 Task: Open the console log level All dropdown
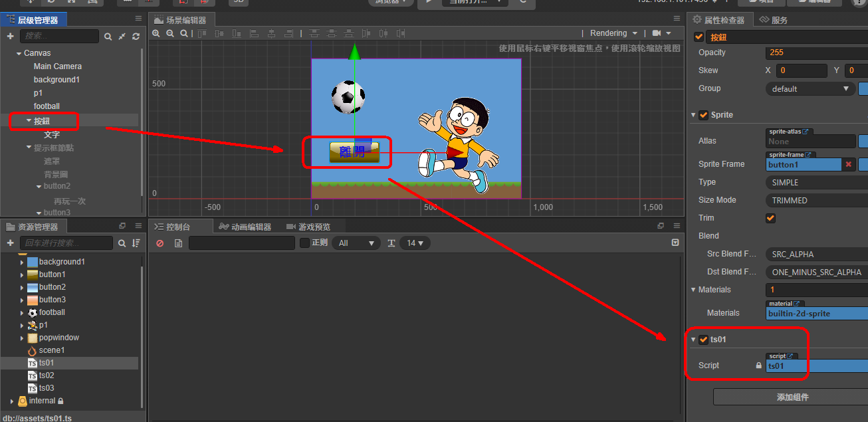pos(356,243)
